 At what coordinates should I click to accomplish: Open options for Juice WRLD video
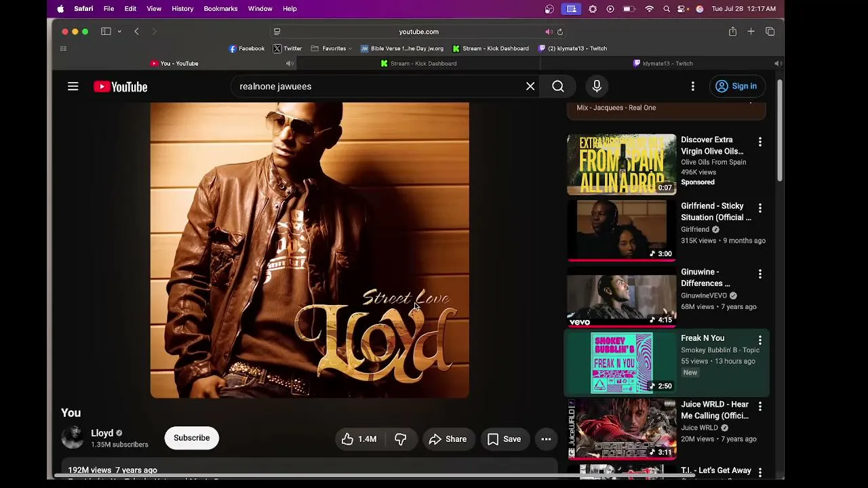760,406
